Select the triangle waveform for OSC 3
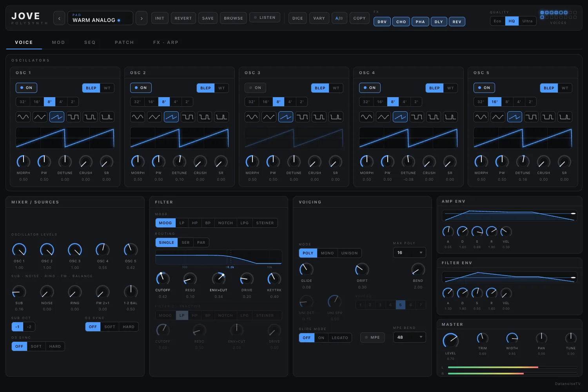 (x=269, y=117)
